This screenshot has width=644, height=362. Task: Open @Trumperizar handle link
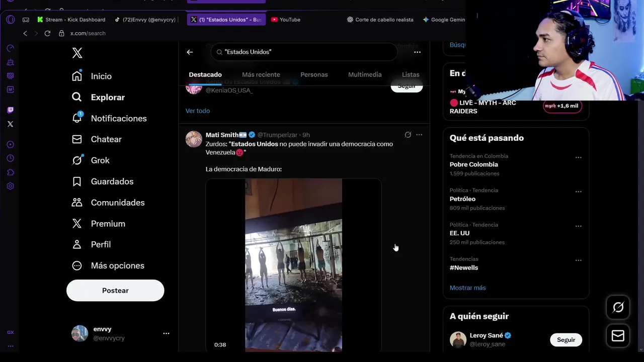click(x=277, y=135)
